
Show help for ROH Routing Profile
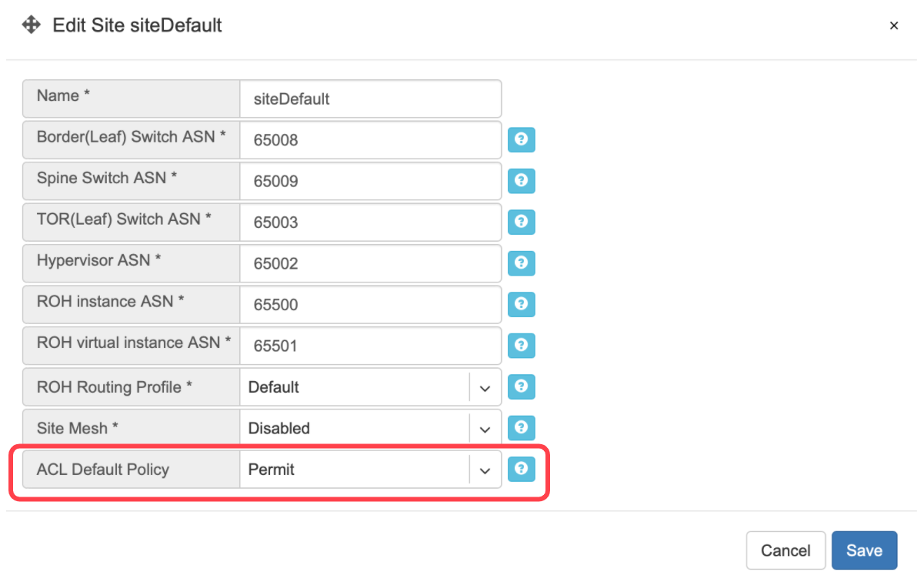tap(521, 386)
